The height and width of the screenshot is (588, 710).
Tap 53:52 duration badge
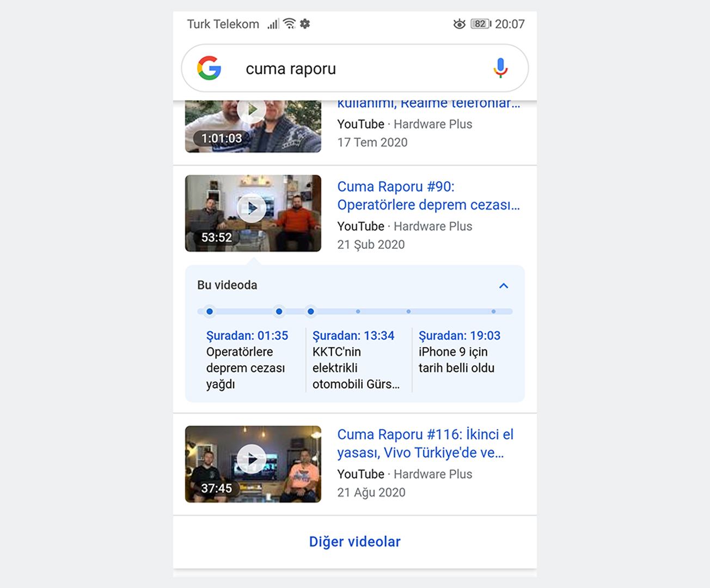(x=217, y=237)
